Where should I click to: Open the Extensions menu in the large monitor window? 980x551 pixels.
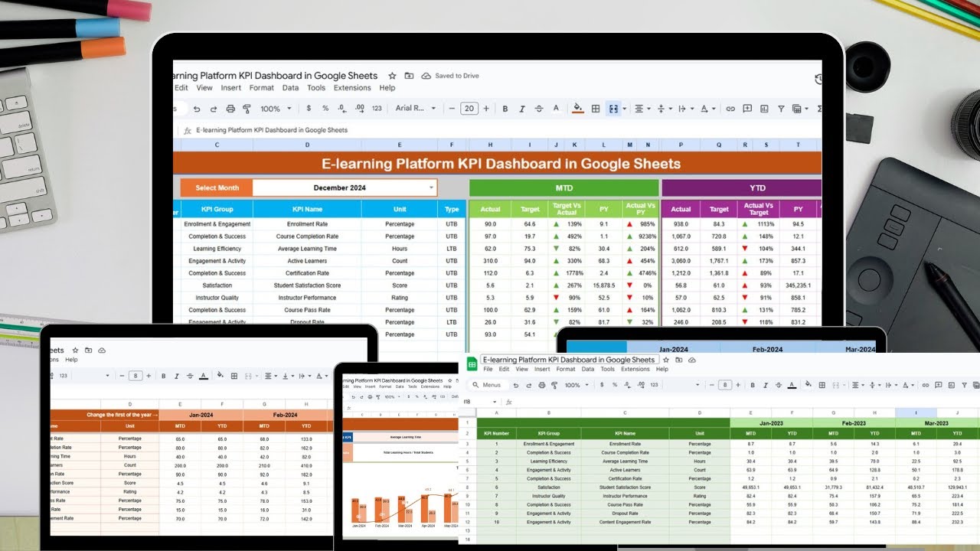[x=352, y=88]
